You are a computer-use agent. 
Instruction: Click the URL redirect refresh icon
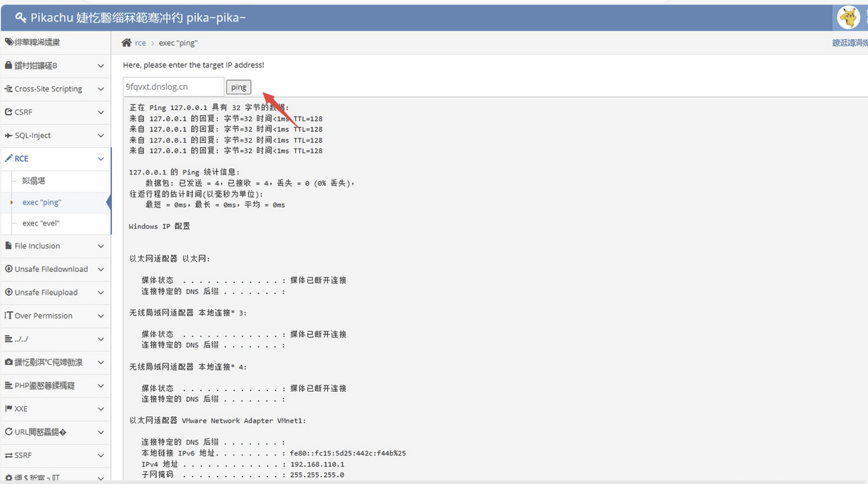9,432
